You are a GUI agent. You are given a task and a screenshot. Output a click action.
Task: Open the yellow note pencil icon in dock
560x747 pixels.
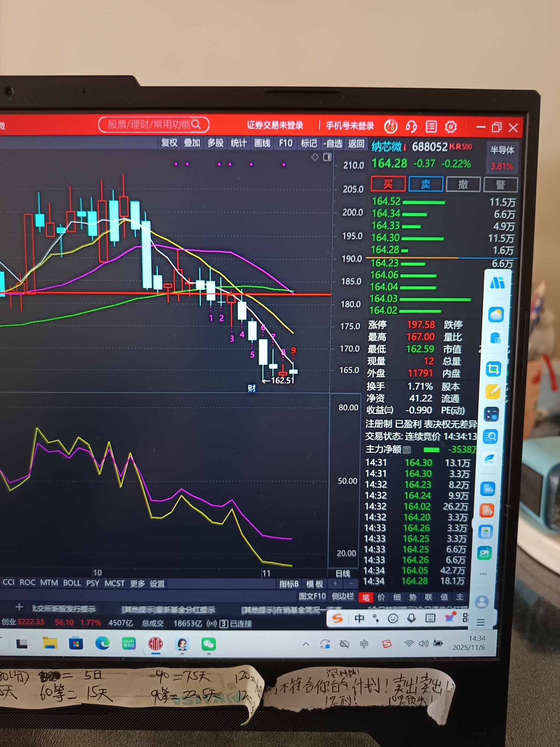tap(492, 391)
